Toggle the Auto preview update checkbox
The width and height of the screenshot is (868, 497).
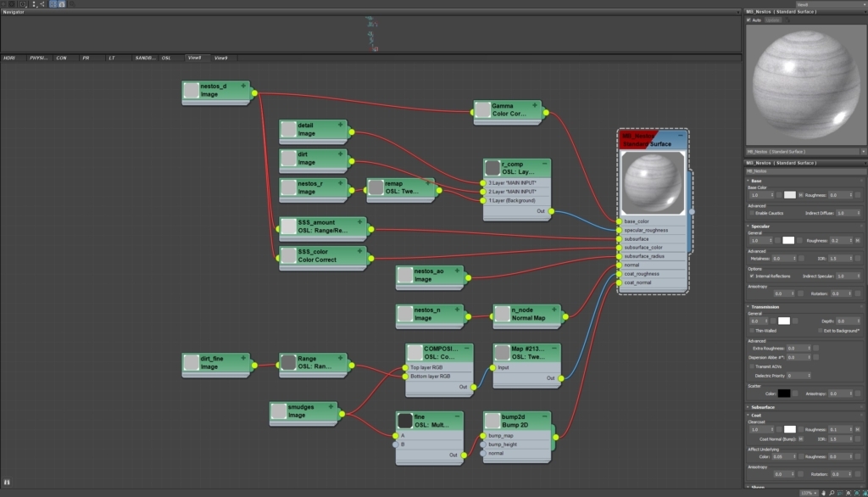[749, 20]
